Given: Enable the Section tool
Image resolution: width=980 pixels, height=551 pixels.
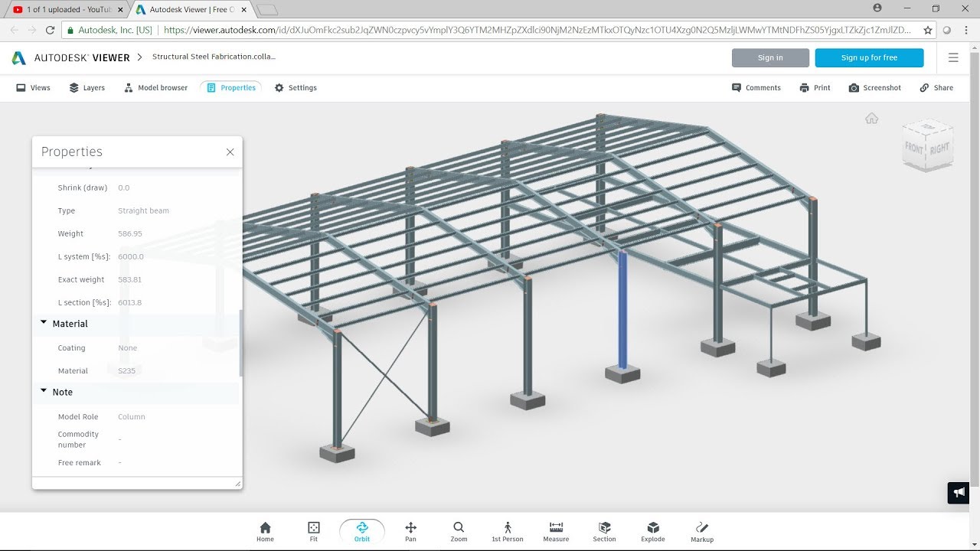Looking at the screenshot, I should 604,530.
